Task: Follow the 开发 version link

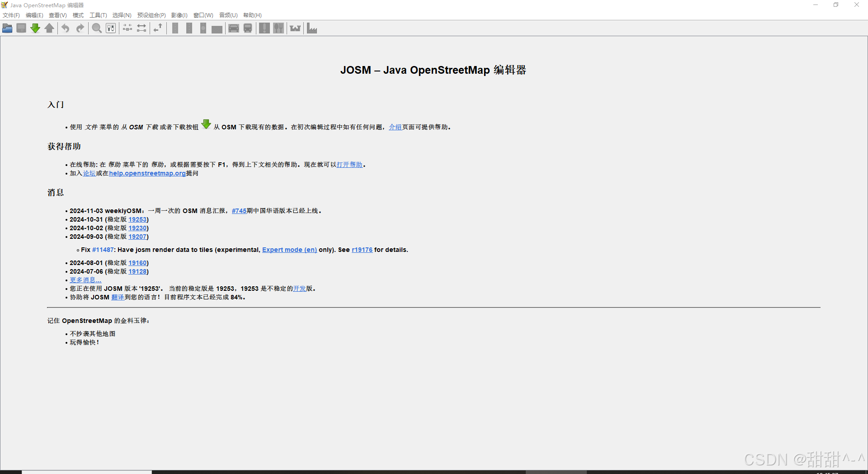Action: tap(300, 289)
